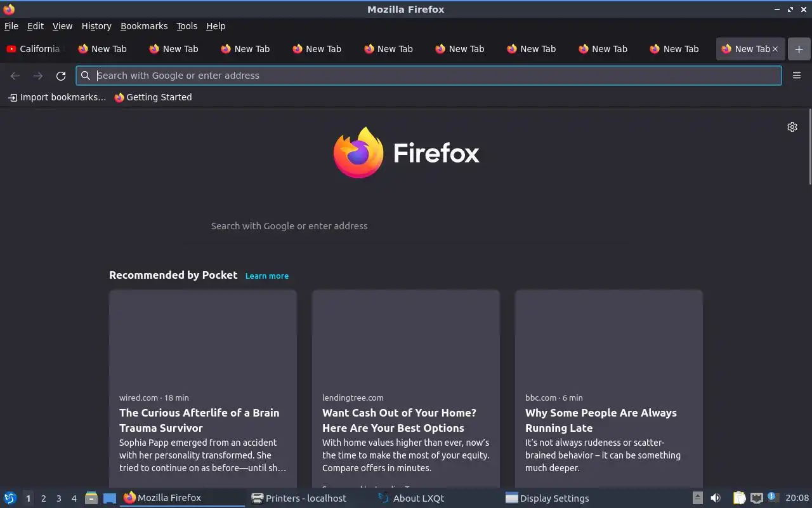Open the Firefox hamburger application menu
Screen dimensions: 812x508
797,76
